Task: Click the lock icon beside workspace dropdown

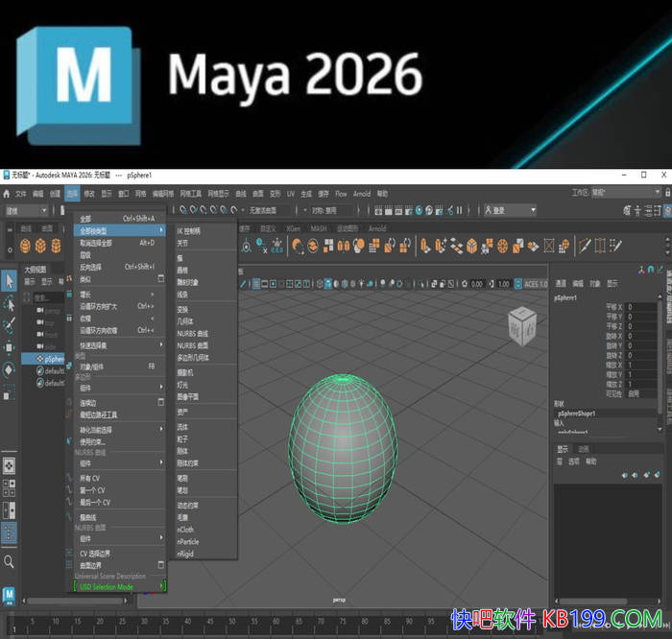Action: click(x=668, y=194)
